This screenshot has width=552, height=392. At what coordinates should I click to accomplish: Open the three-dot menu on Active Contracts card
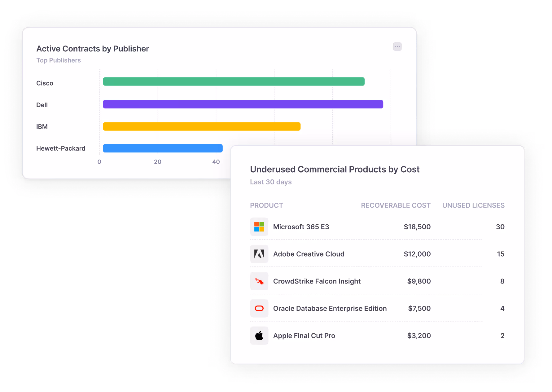click(397, 47)
